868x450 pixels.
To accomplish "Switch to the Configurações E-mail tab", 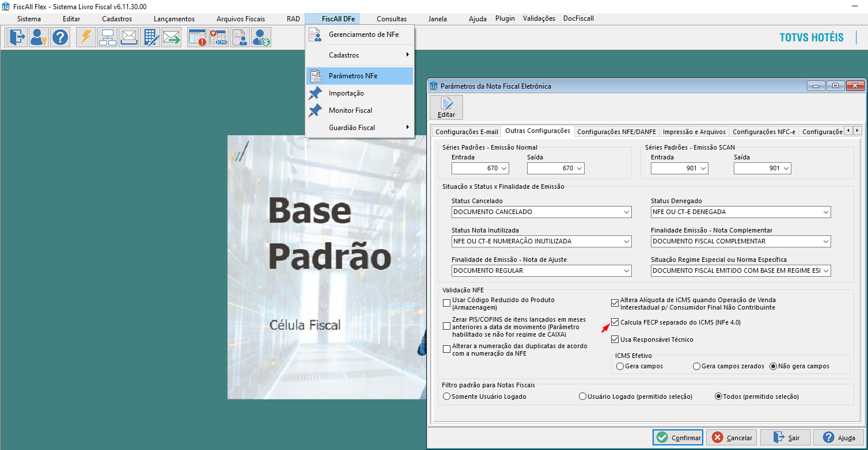I will (467, 132).
